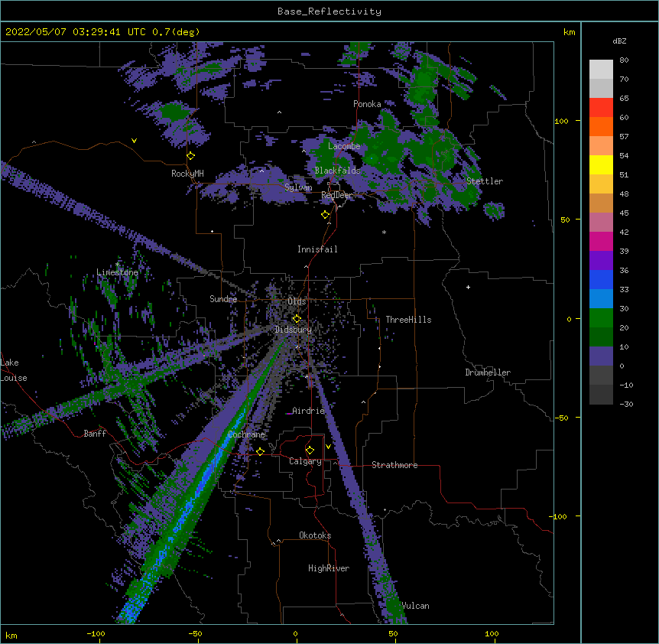Click the yellow diamond marker beside RockyMH
This screenshot has width=659, height=644.
click(x=191, y=156)
